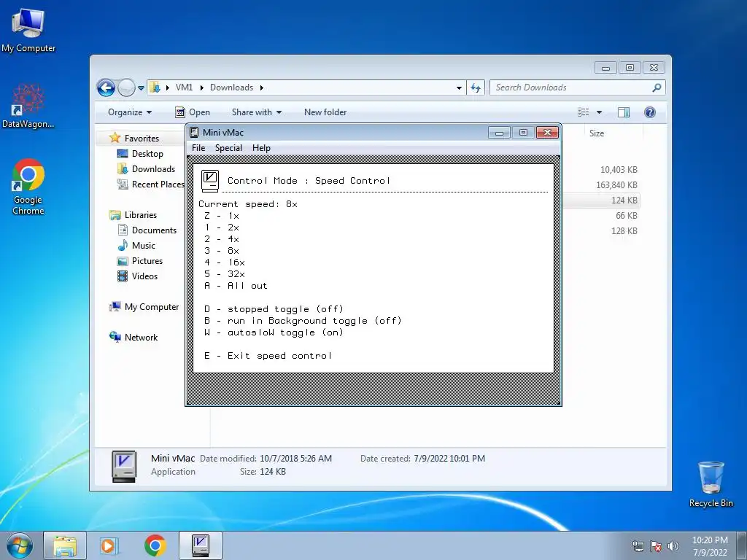Click the Action Center flag tray icon
747x560 pixels.
(656, 546)
